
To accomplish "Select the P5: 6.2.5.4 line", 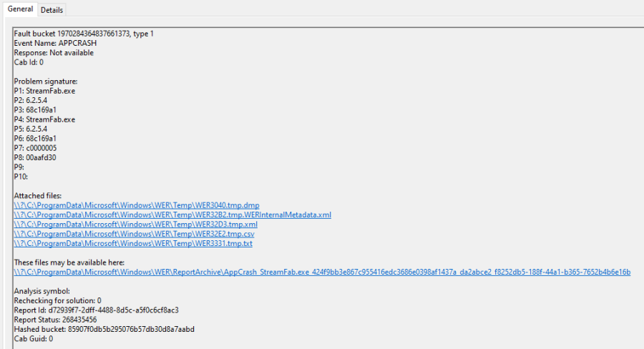I will tap(30, 129).
